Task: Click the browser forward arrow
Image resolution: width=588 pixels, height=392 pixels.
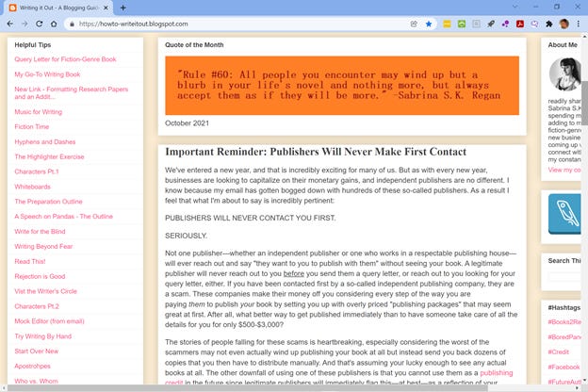Action: click(24, 24)
